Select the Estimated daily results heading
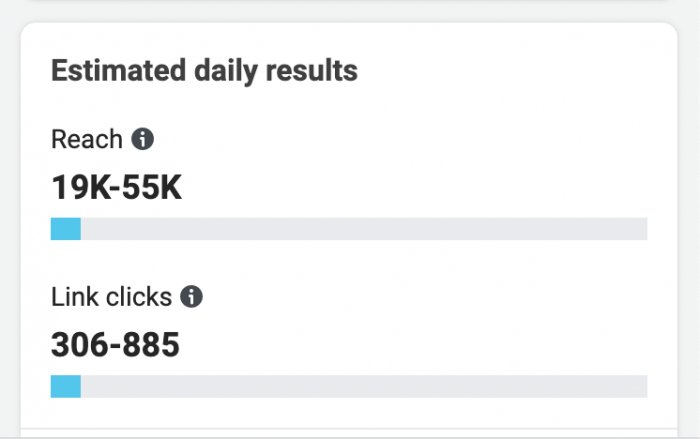 point(204,71)
